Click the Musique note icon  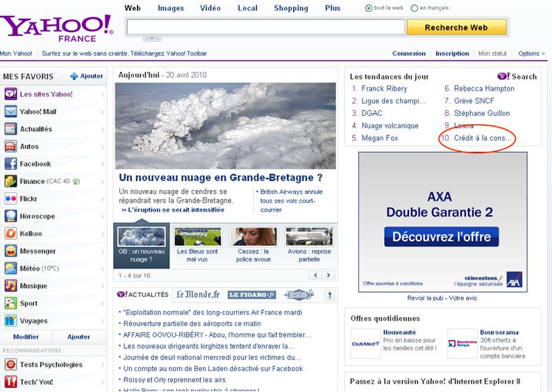(x=10, y=286)
